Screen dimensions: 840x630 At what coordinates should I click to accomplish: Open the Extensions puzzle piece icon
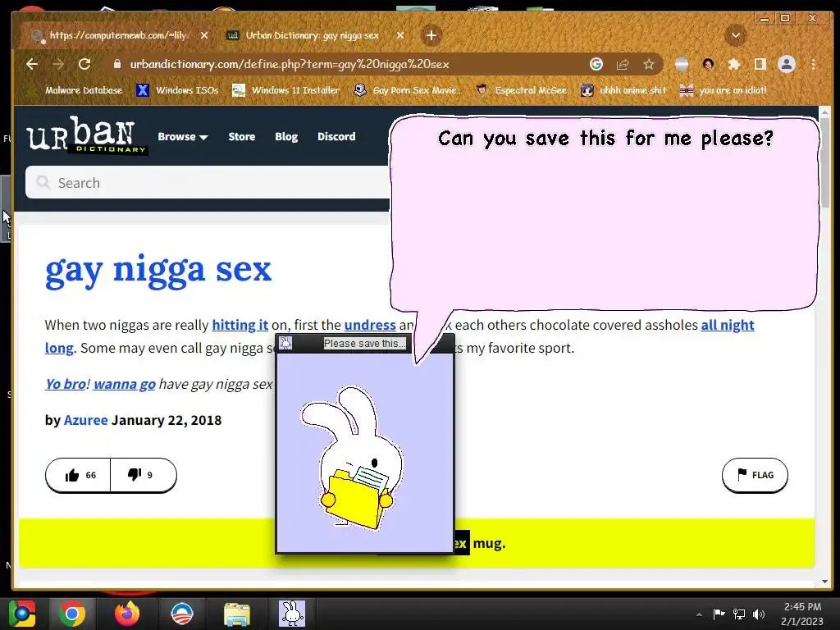(734, 64)
